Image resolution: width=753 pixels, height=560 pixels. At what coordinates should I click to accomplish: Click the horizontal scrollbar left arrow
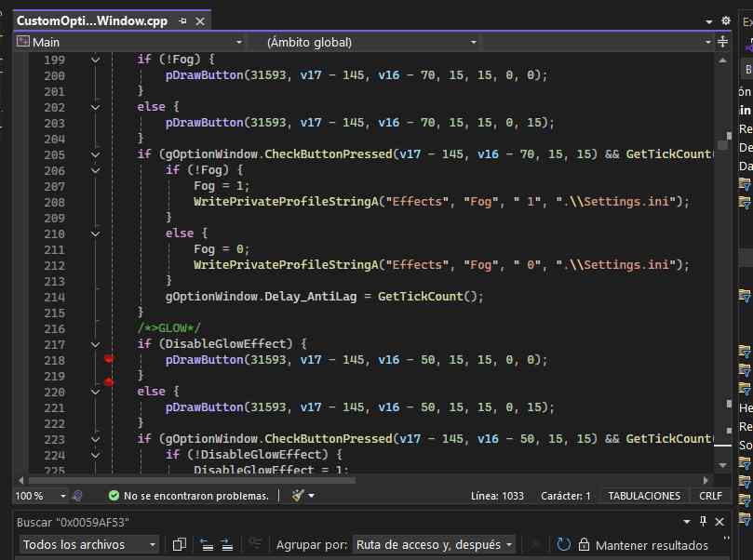(x=20, y=480)
